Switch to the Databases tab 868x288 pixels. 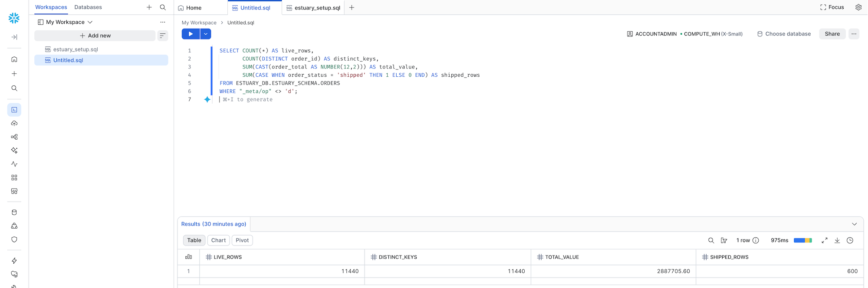point(88,7)
